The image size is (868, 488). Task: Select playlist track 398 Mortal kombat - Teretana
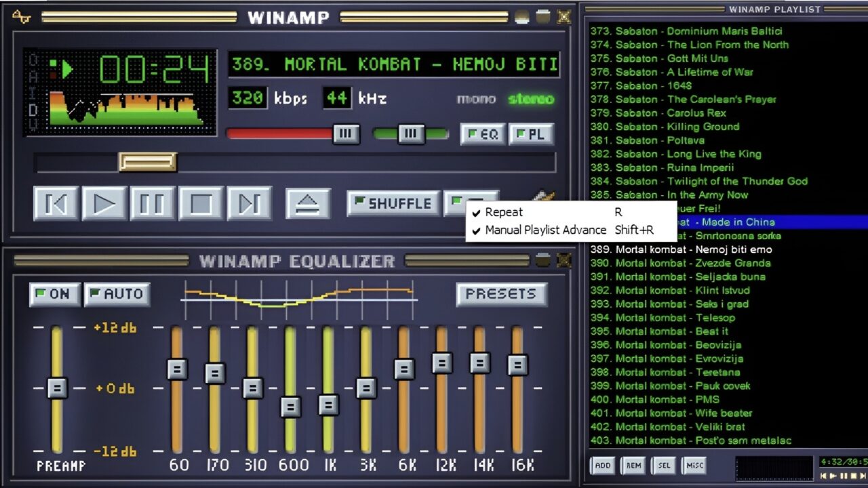click(665, 372)
